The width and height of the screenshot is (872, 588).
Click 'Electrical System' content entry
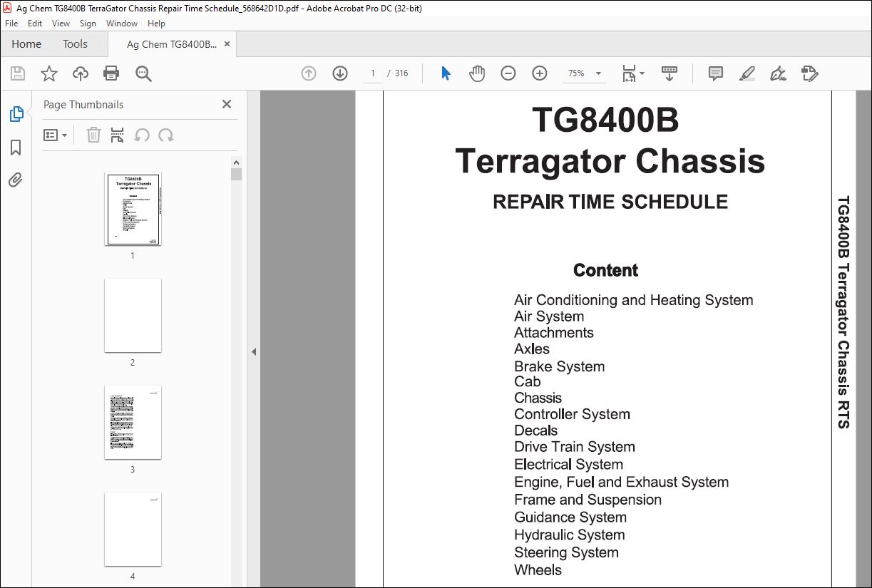pyautogui.click(x=568, y=465)
